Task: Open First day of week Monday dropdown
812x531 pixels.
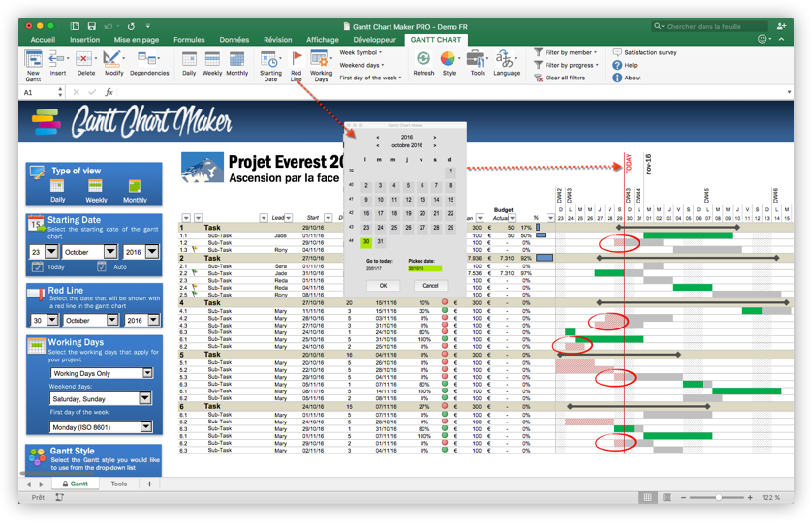Action: click(146, 427)
